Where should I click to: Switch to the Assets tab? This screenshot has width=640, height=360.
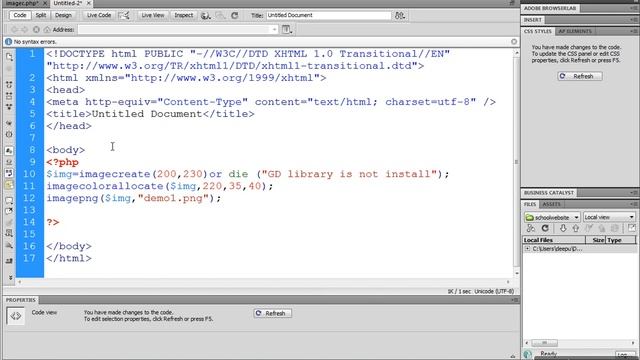click(551, 204)
